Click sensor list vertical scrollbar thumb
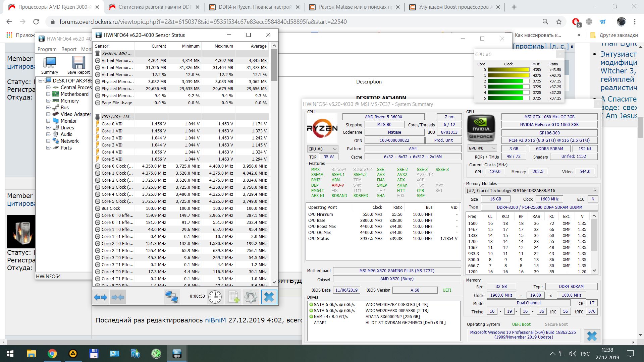The image size is (644, 362). (x=274, y=65)
